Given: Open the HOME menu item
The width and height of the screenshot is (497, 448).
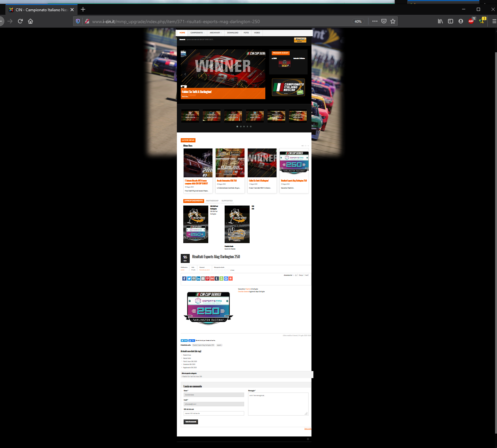Looking at the screenshot, I should [x=182, y=33].
